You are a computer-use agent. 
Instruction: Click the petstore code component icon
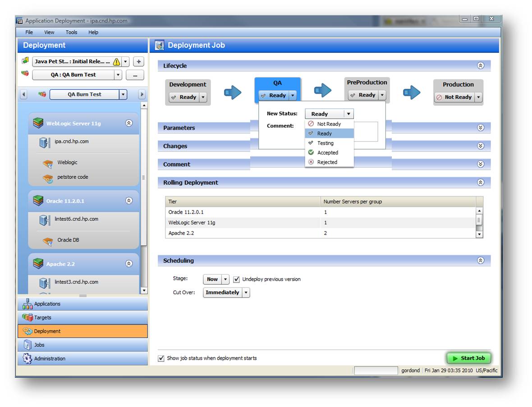pyautogui.click(x=48, y=178)
